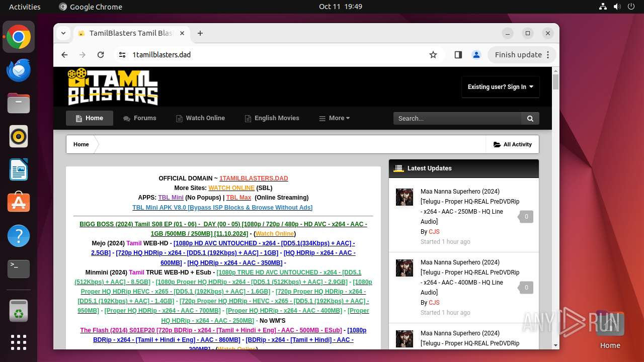Viewport: 644px width, 362px height.
Task: Launch Thunderbird mail from dock
Action: pos(19,70)
